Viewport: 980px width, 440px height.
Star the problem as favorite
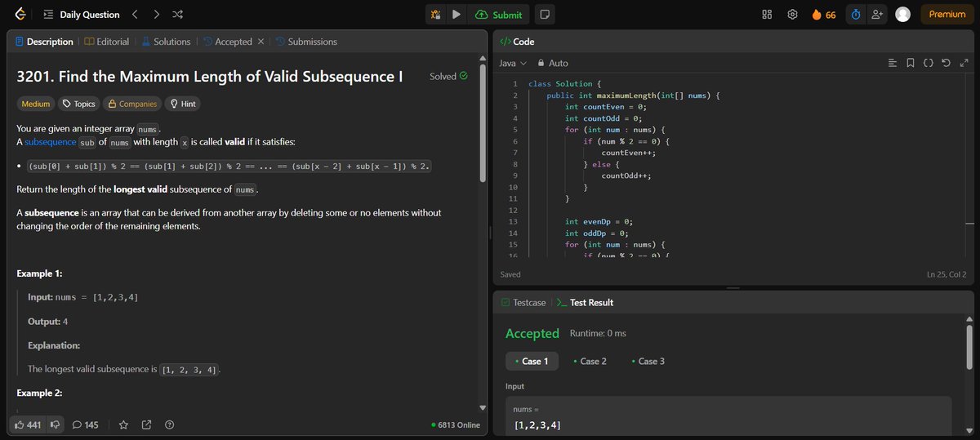[x=124, y=424]
